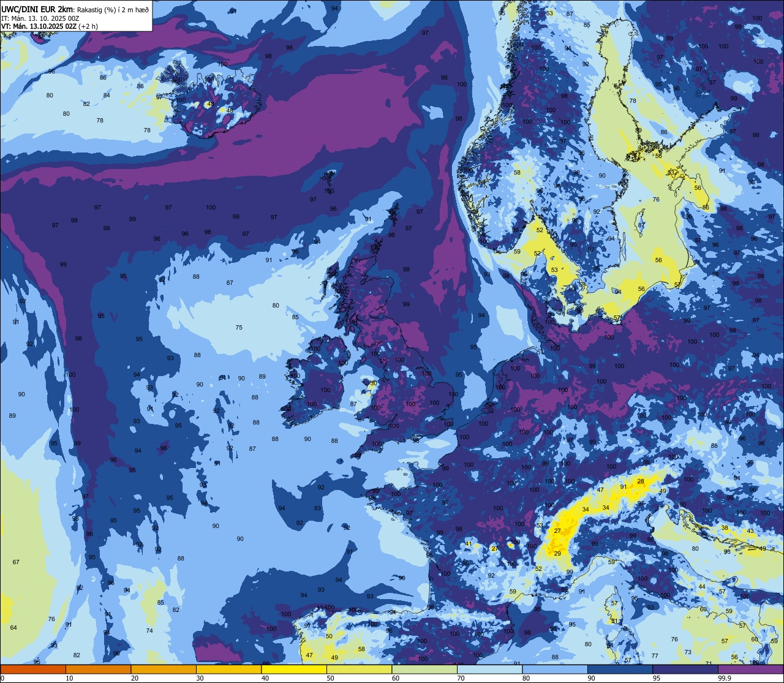Click the 40–50 % bright yellow legend swatch
784x683 pixels.
[x=294, y=669]
